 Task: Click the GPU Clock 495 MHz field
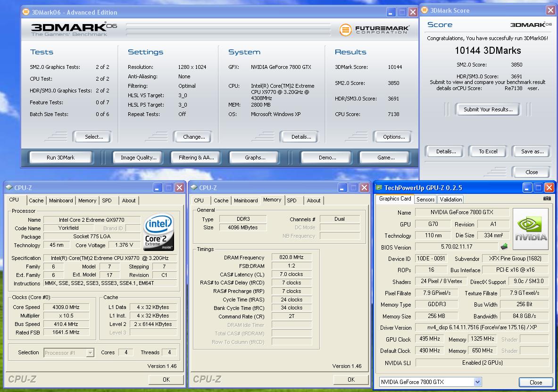click(x=429, y=339)
